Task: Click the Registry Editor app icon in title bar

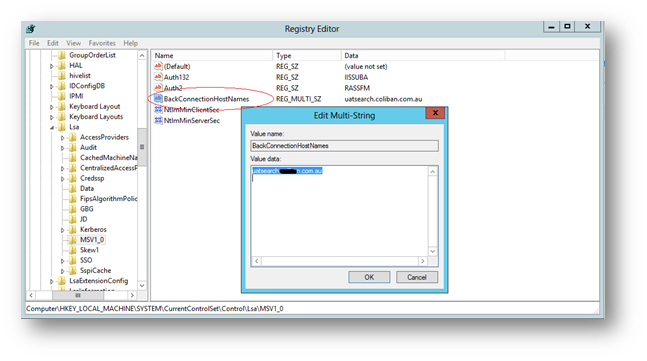Action: [31, 29]
